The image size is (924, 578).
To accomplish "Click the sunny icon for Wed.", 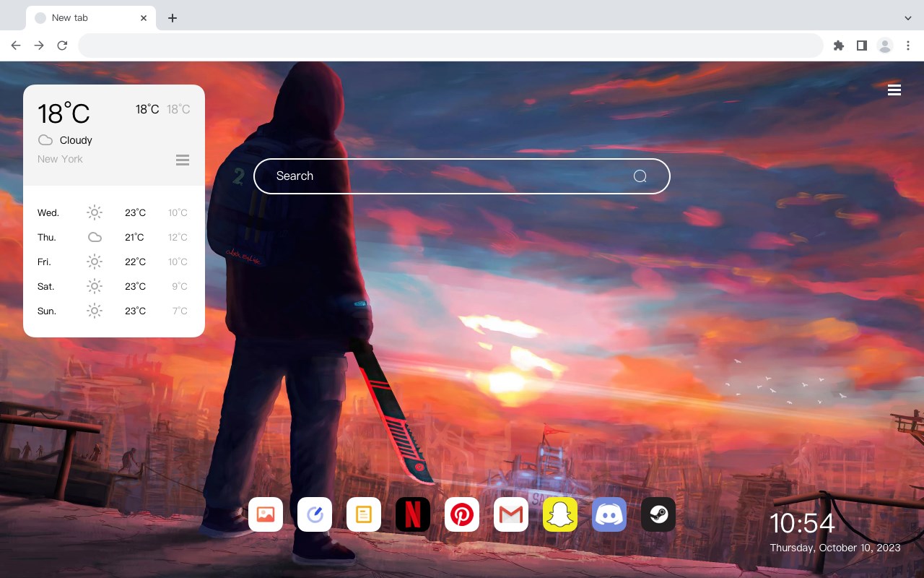I will 95,212.
